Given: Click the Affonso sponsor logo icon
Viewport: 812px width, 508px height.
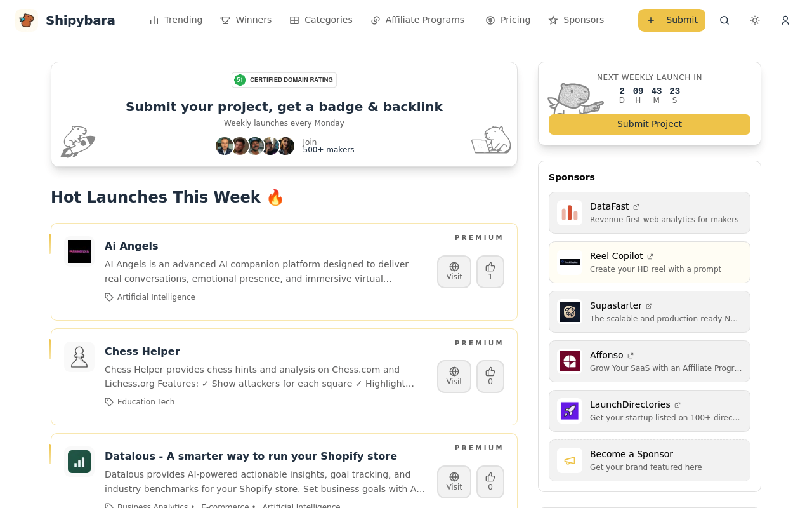Looking at the screenshot, I should pyautogui.click(x=570, y=361).
